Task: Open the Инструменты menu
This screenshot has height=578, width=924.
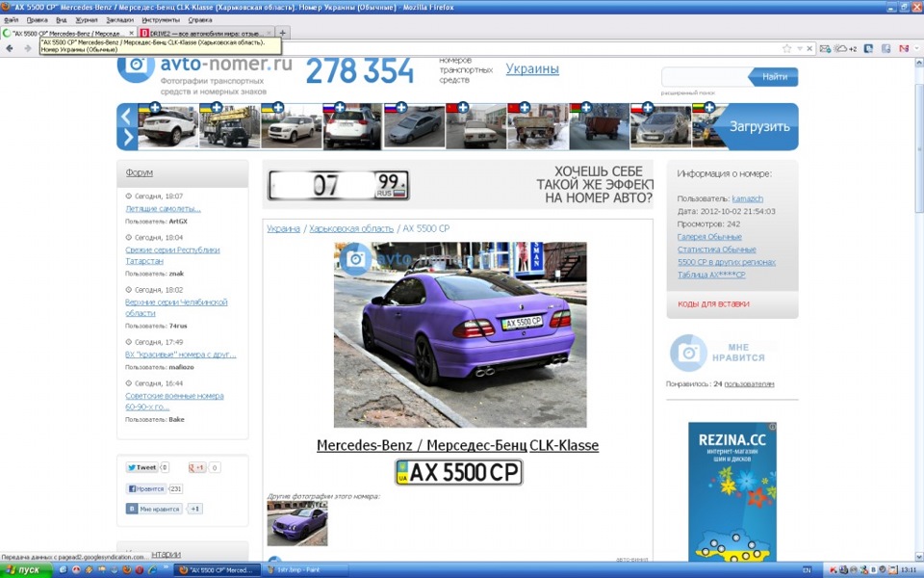Action: click(161, 19)
